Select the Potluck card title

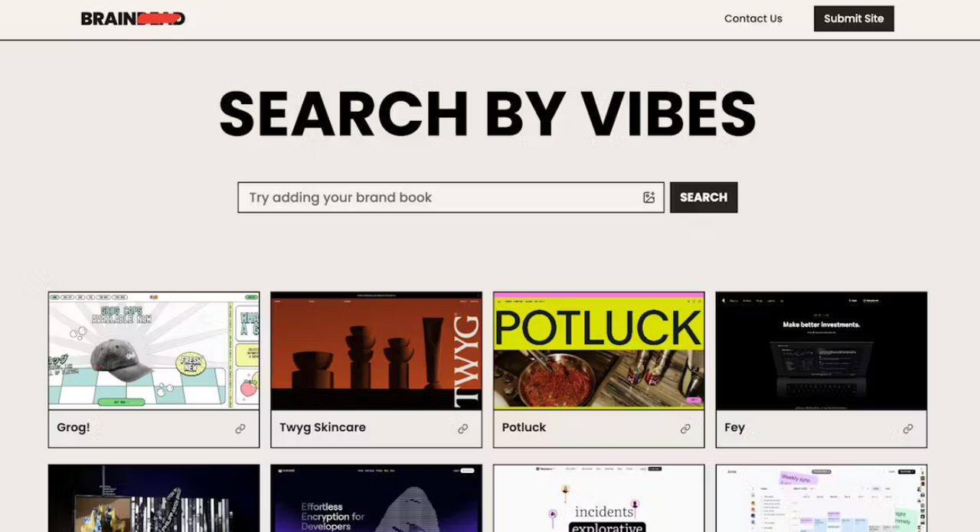point(524,427)
